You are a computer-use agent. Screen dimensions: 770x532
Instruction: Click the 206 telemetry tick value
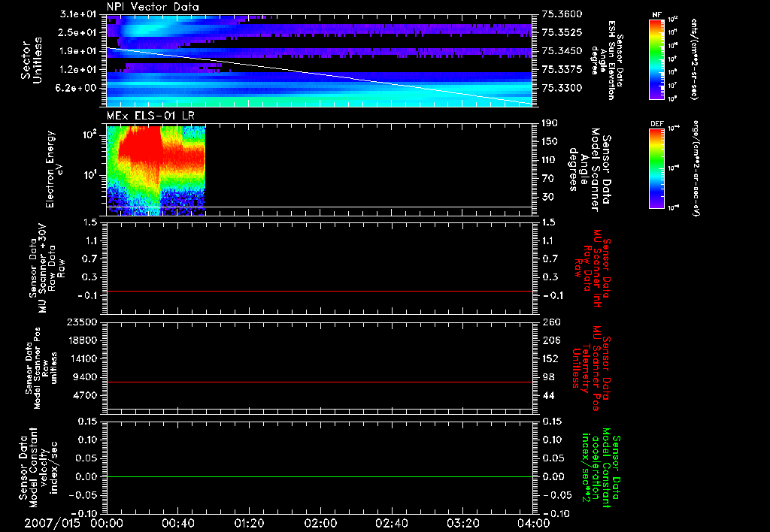click(551, 340)
